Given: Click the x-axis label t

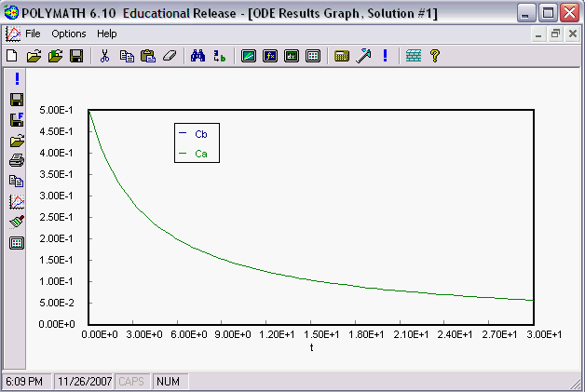Looking at the screenshot, I should (x=312, y=346).
